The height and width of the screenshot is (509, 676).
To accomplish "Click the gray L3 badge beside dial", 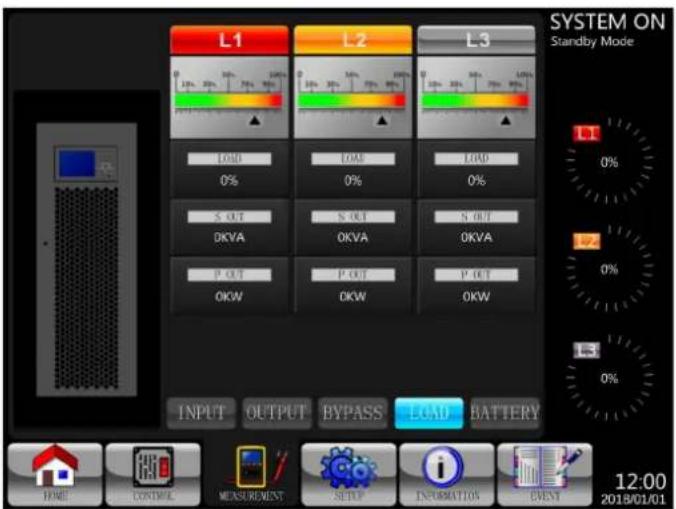I will pyautogui.click(x=586, y=350).
